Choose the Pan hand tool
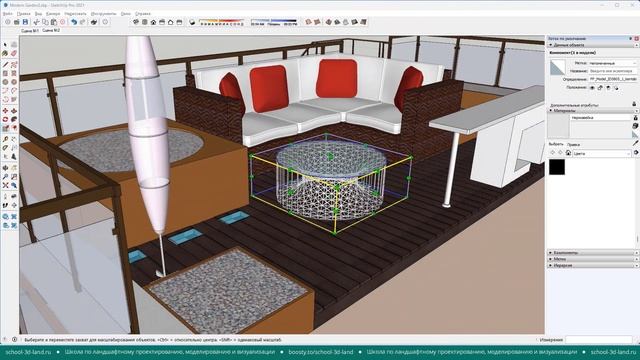The height and width of the screenshot is (360, 640). 14,168
